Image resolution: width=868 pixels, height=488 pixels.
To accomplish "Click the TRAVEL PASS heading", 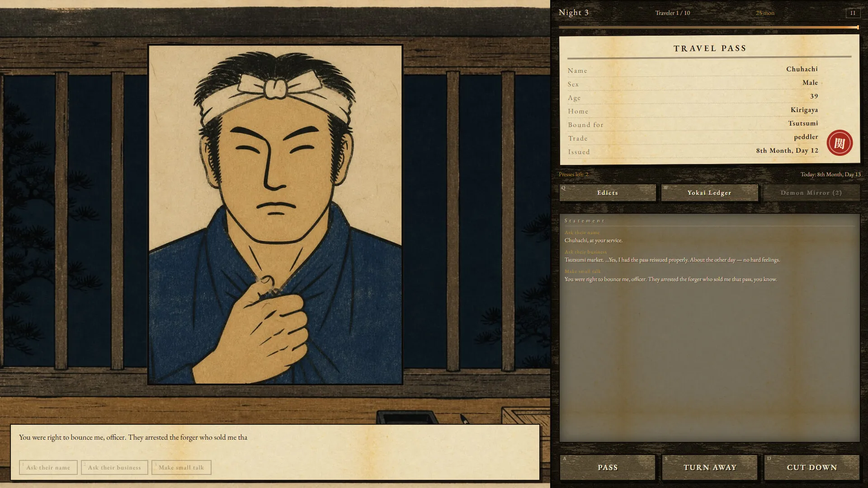I will [710, 48].
